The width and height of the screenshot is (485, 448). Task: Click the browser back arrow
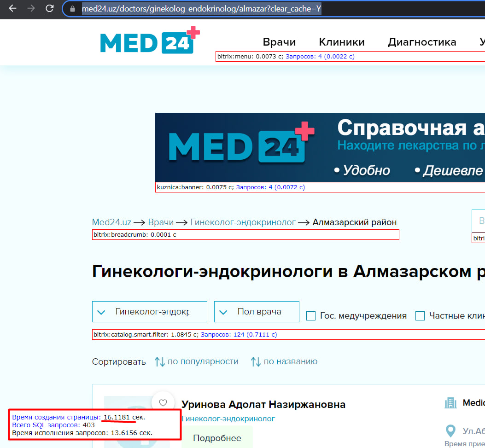tap(12, 8)
